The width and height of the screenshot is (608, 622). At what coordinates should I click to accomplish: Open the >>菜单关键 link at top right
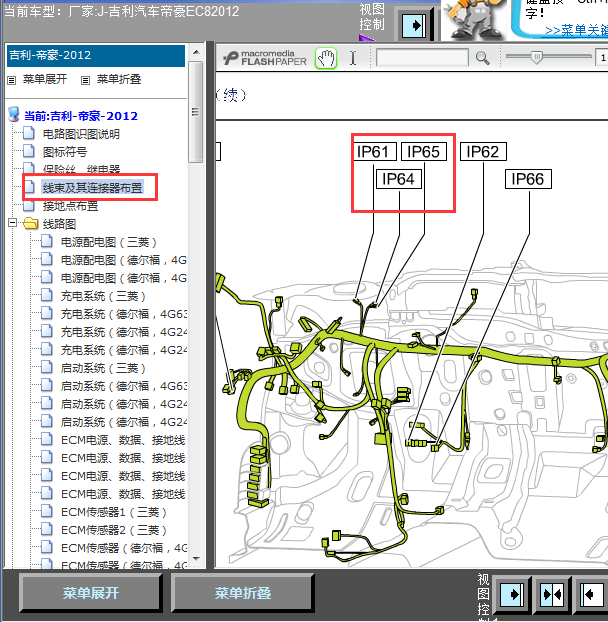tap(576, 31)
